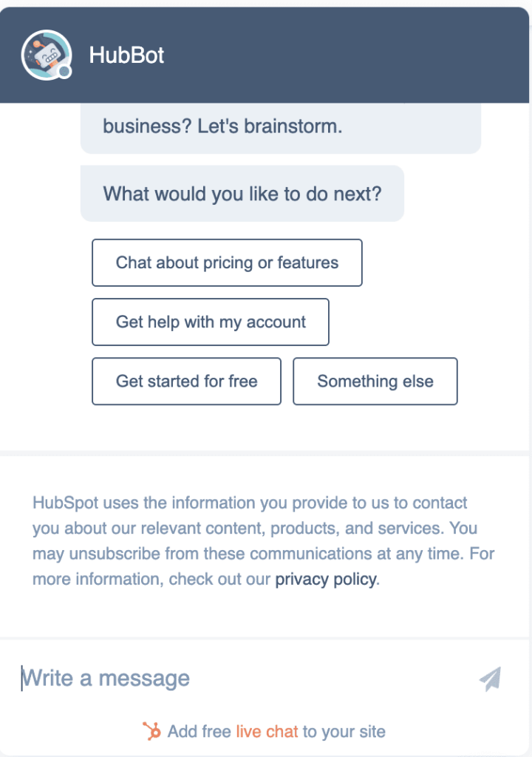Click the HubBot robot avatar

click(47, 55)
